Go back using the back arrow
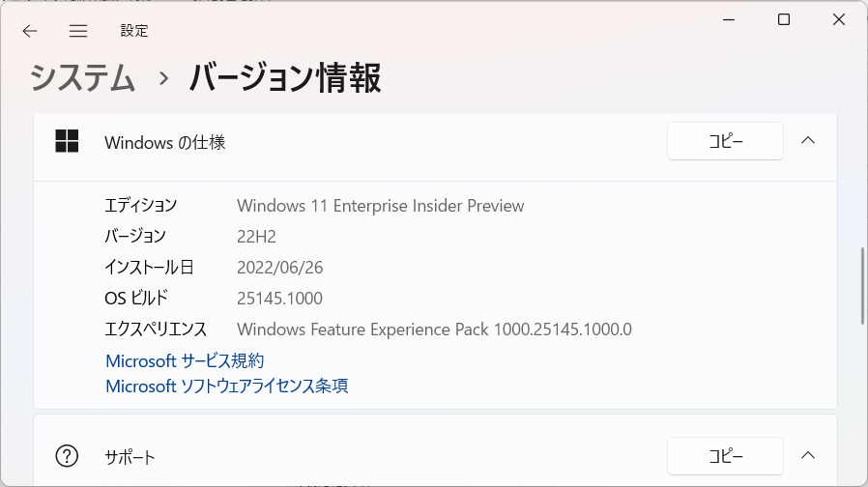 pos(30,31)
